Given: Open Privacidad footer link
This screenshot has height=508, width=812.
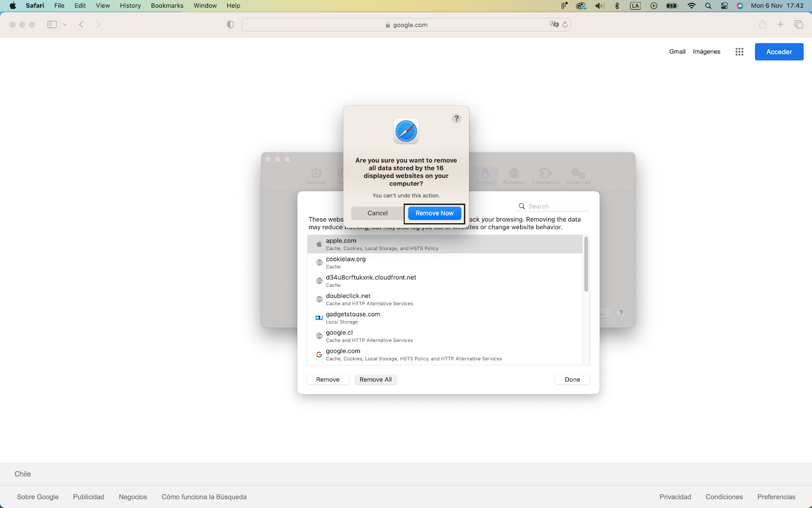Looking at the screenshot, I should point(675,497).
